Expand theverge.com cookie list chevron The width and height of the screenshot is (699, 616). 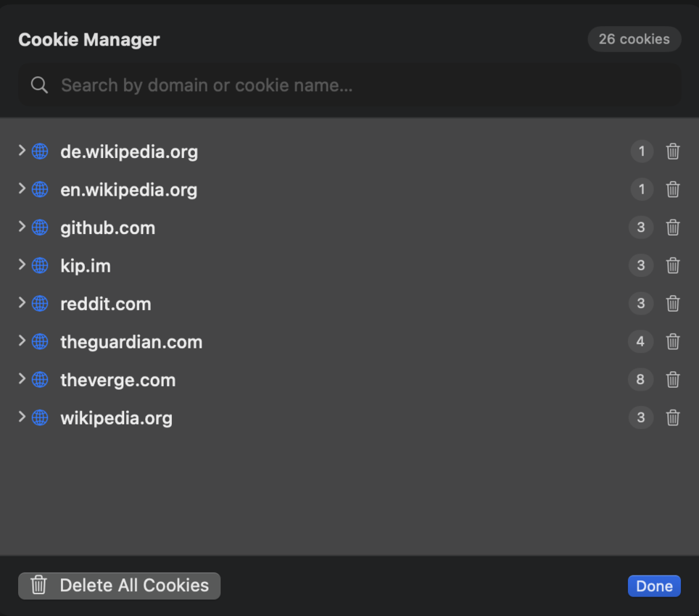coord(22,378)
